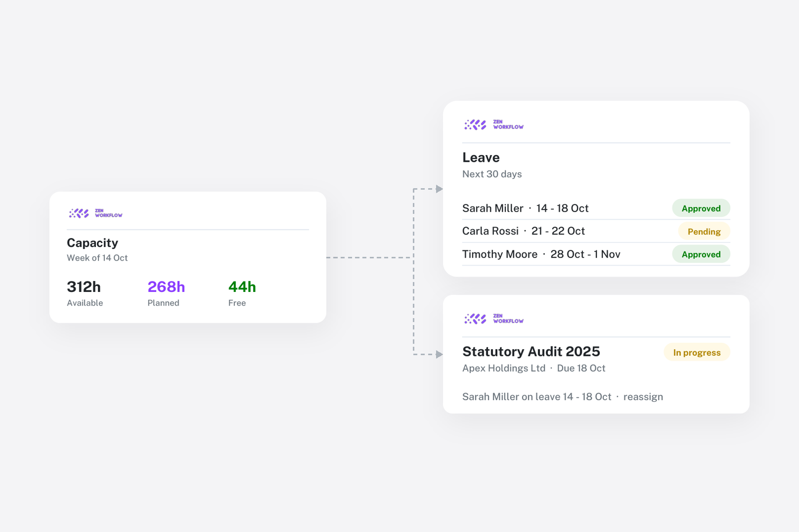Click the Zen Workflow logo on Capacity card
Viewport: 799px width, 532px height.
[95, 213]
